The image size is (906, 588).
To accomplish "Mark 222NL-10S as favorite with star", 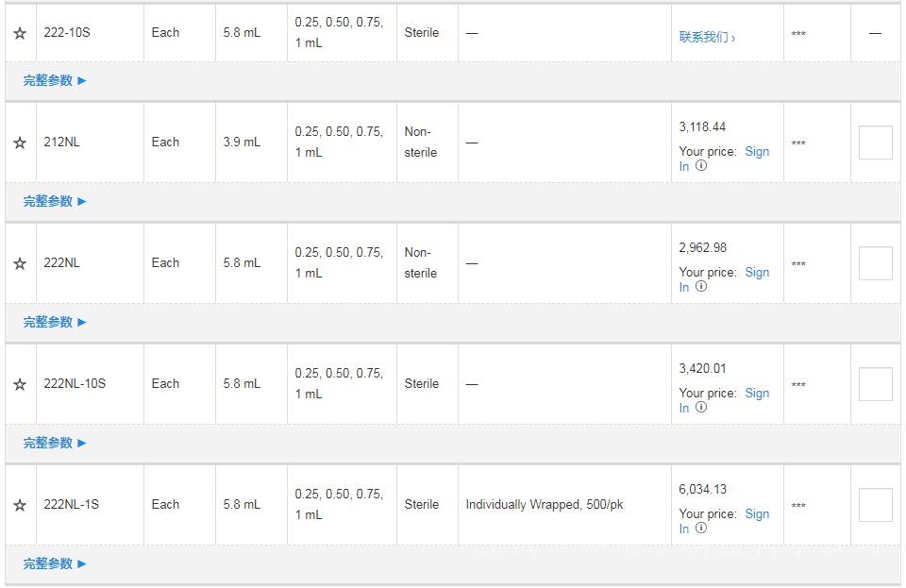I will tap(20, 384).
